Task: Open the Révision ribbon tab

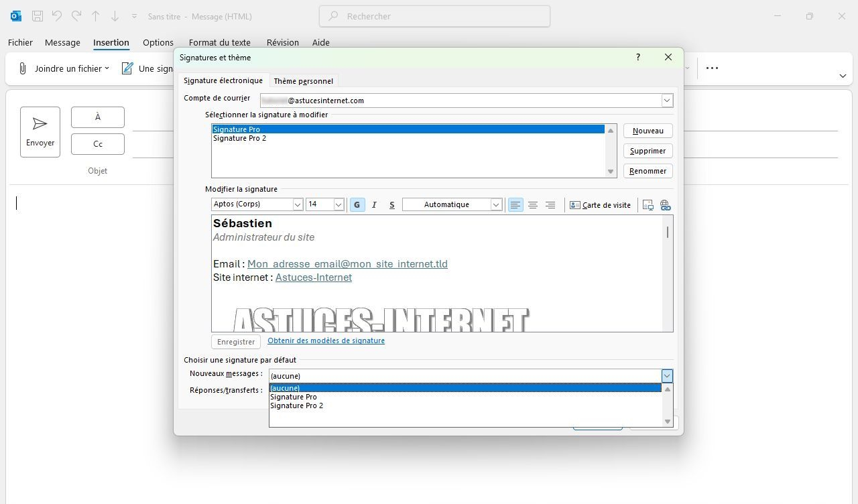Action: point(283,42)
